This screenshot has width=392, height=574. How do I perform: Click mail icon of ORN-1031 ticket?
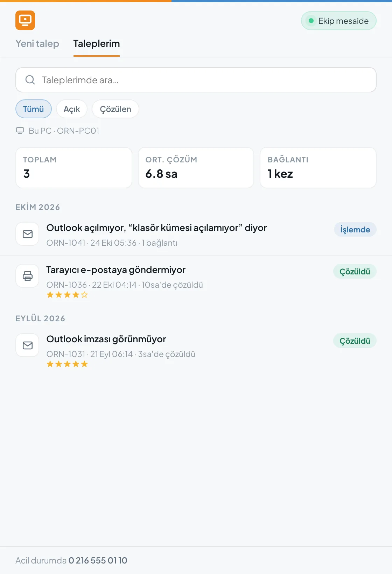[27, 345]
